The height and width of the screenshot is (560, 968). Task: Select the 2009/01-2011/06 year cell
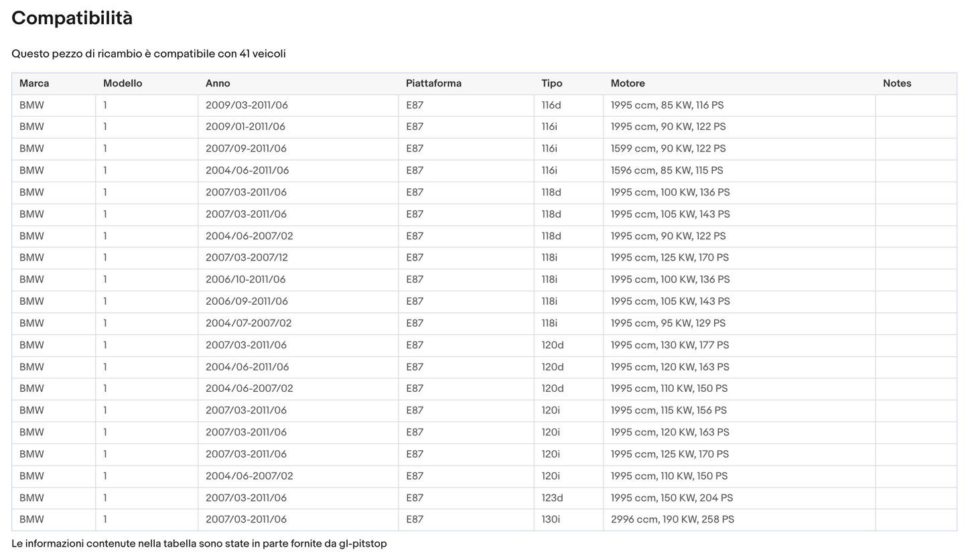coord(245,127)
